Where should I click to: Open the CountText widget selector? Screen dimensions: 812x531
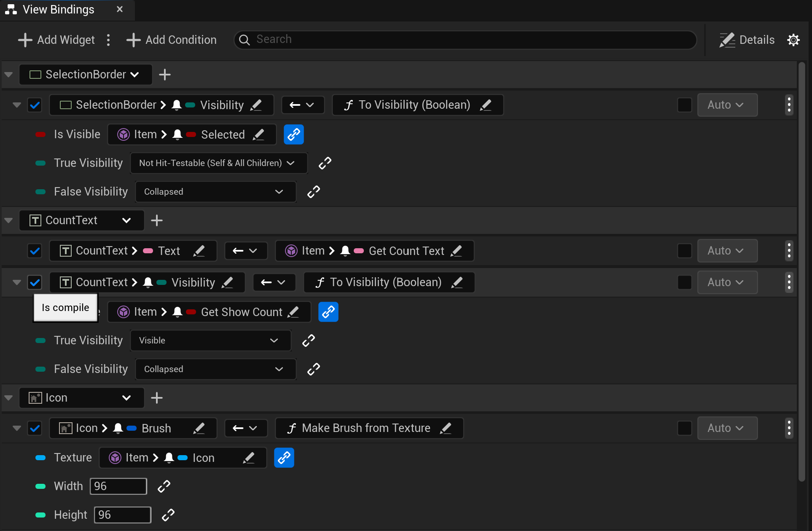pyautogui.click(x=82, y=220)
